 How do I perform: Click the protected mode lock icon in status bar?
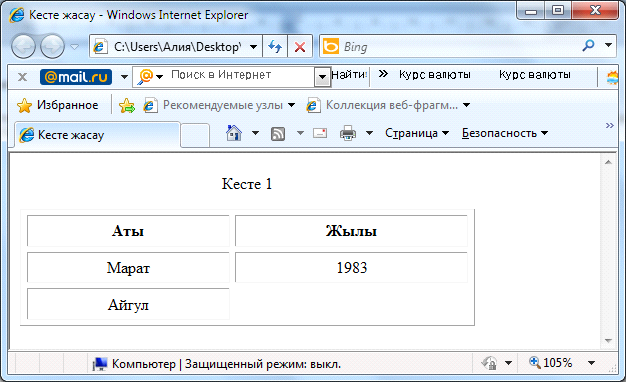(489, 363)
